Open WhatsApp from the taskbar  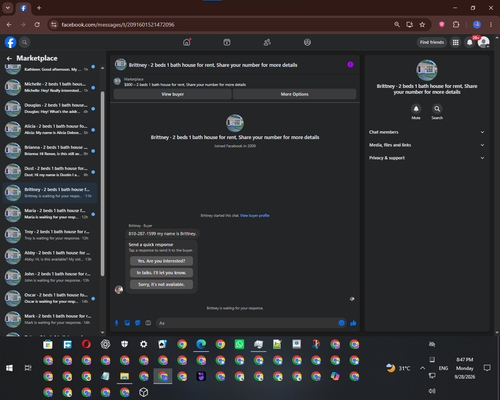tap(239, 344)
